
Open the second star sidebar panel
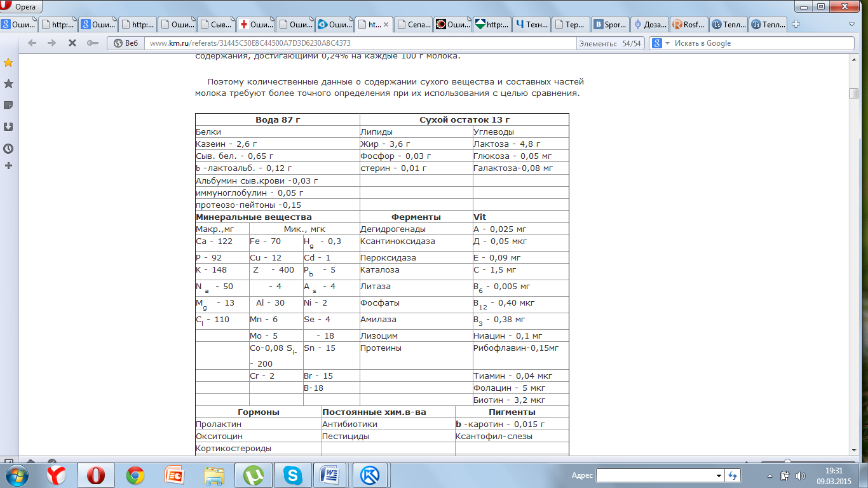8,84
